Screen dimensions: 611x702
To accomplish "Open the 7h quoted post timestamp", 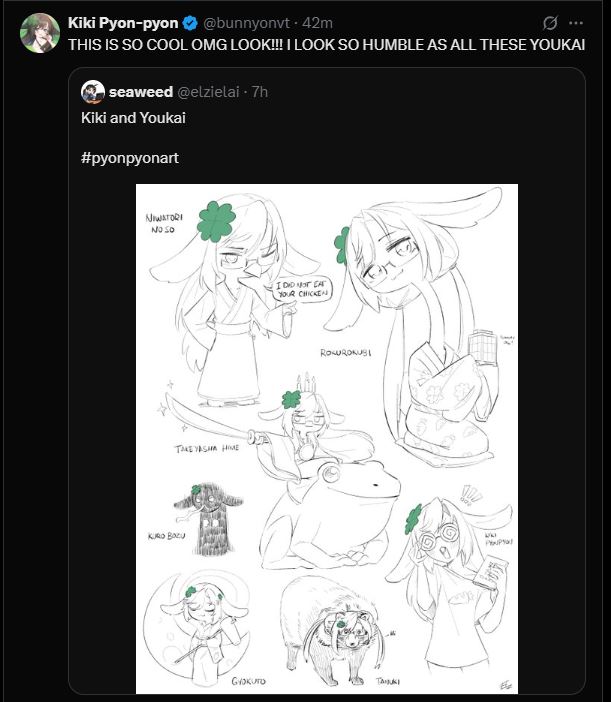I will (x=260, y=92).
